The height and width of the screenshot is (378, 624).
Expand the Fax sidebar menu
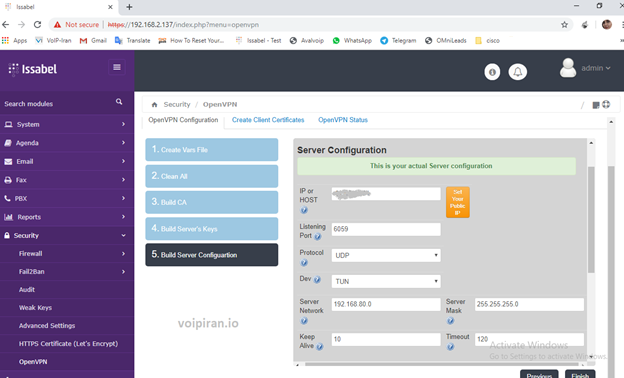[x=67, y=180]
